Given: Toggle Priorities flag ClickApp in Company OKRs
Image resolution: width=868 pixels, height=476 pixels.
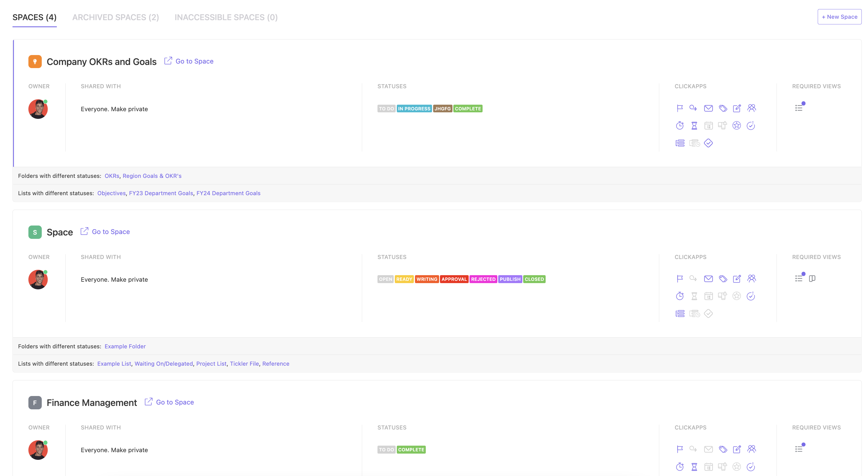Looking at the screenshot, I should [680, 108].
